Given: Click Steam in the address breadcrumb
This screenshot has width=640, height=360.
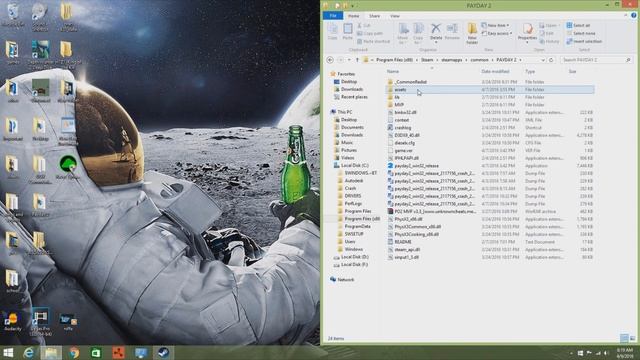Looking at the screenshot, I should [427, 60].
